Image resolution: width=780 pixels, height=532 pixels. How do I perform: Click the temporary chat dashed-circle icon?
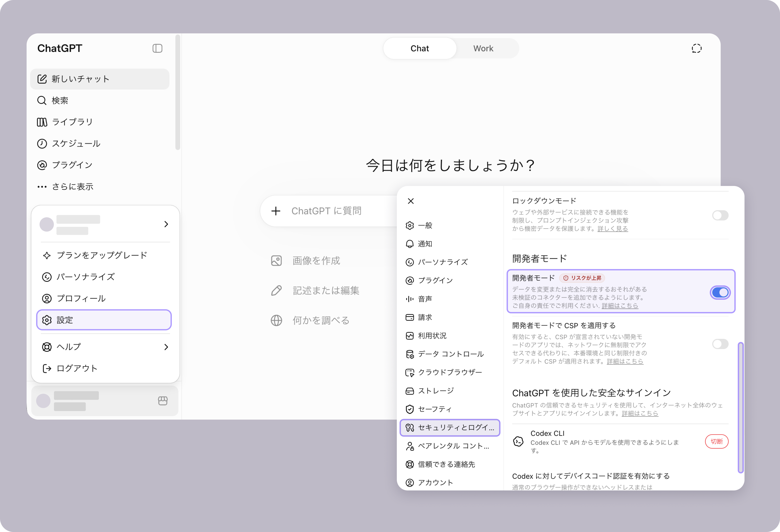pos(696,49)
